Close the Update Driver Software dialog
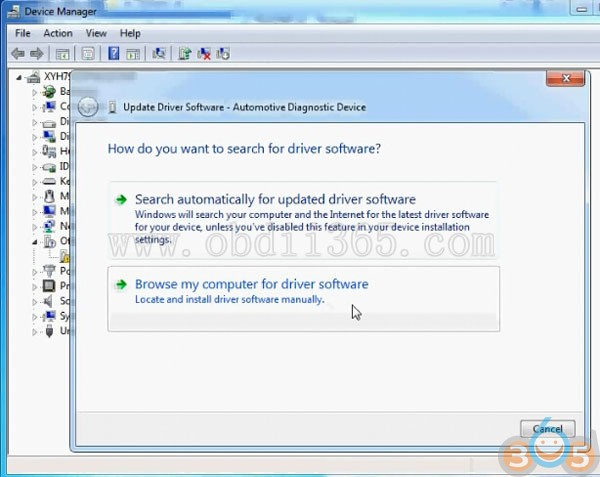Screen dimensions: 600x477 (x=566, y=78)
